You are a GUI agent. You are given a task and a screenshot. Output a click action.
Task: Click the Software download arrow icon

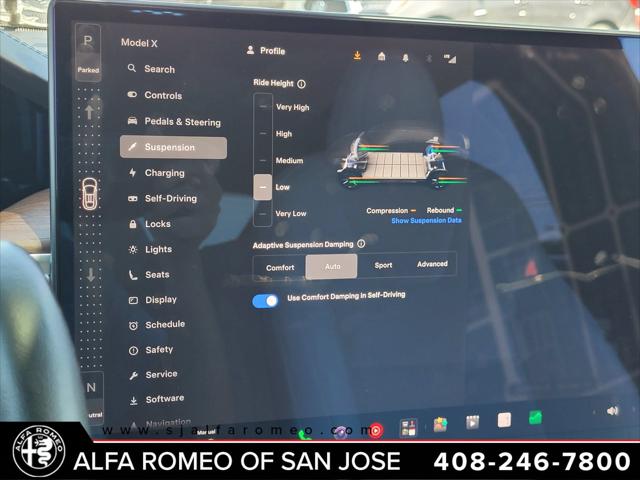pyautogui.click(x=133, y=400)
